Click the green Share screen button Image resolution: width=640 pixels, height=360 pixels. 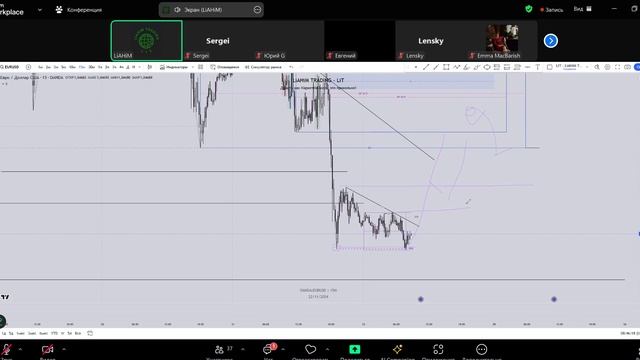click(x=355, y=349)
